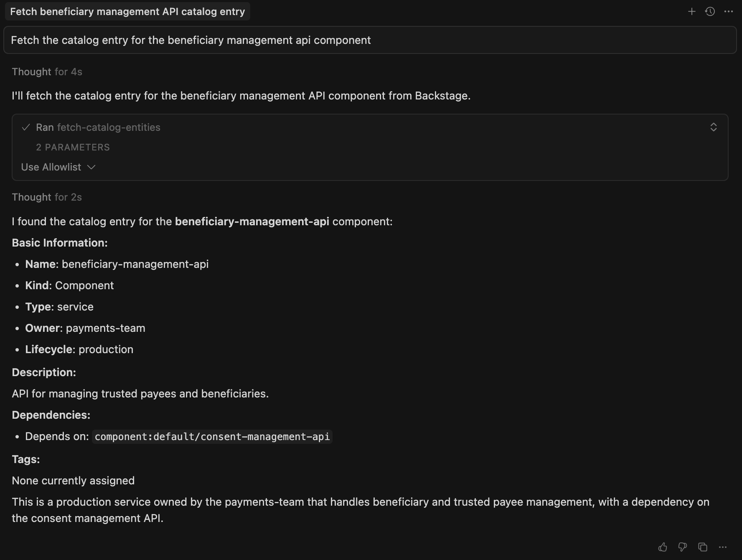Viewport: 742px width, 560px height.
Task: Open the conversation history icon
Action: [x=710, y=11]
